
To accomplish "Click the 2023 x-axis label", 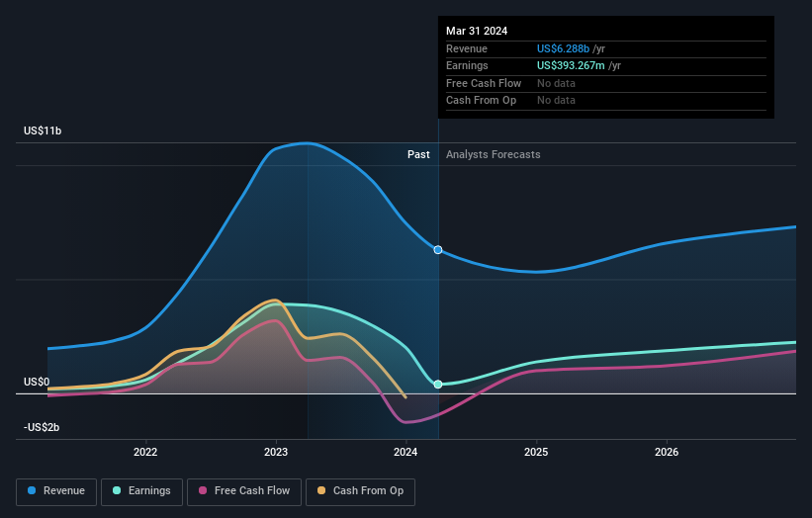I will coord(276,453).
